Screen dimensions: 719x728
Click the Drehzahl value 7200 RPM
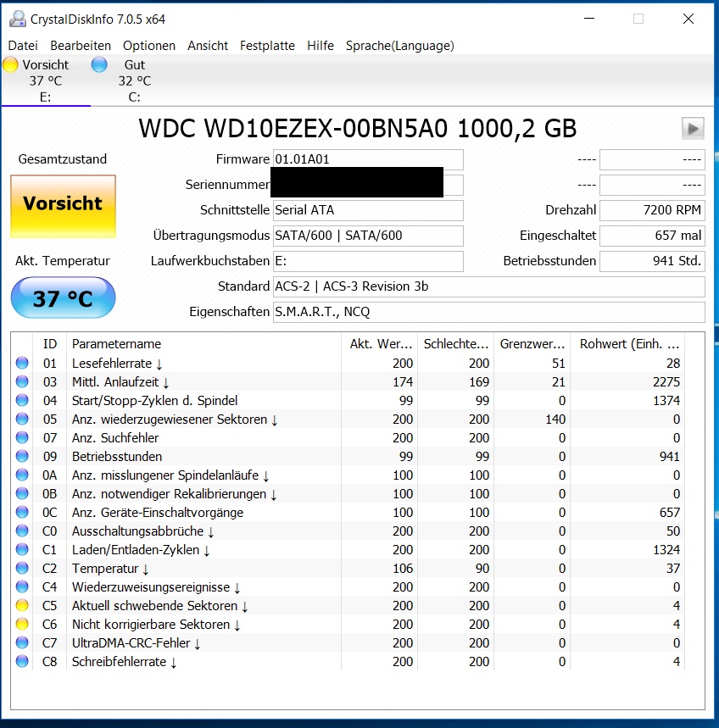[652, 210]
